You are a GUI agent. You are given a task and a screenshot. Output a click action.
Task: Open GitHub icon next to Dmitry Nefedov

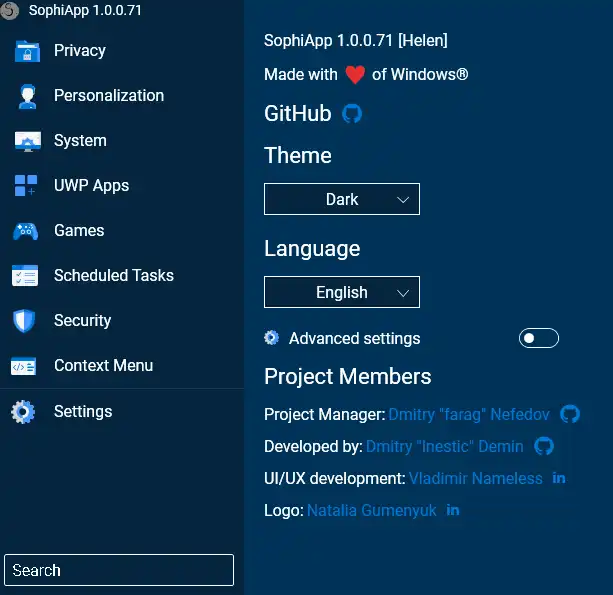tap(570, 414)
